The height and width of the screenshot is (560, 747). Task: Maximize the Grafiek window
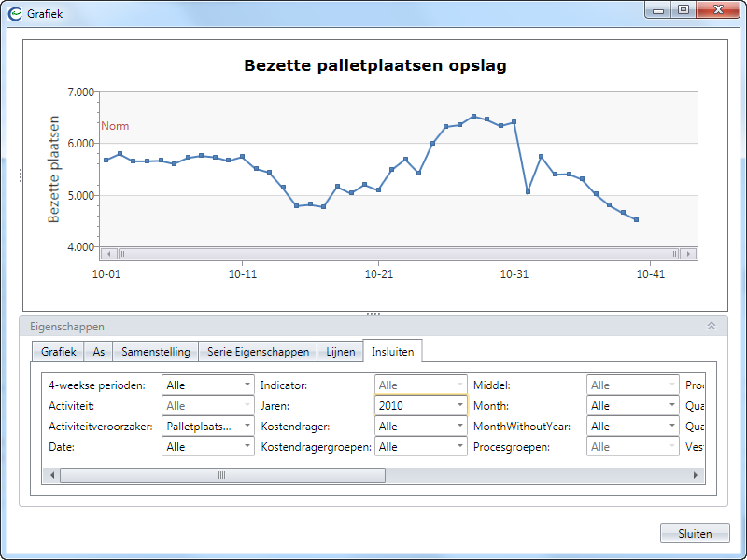click(x=684, y=10)
